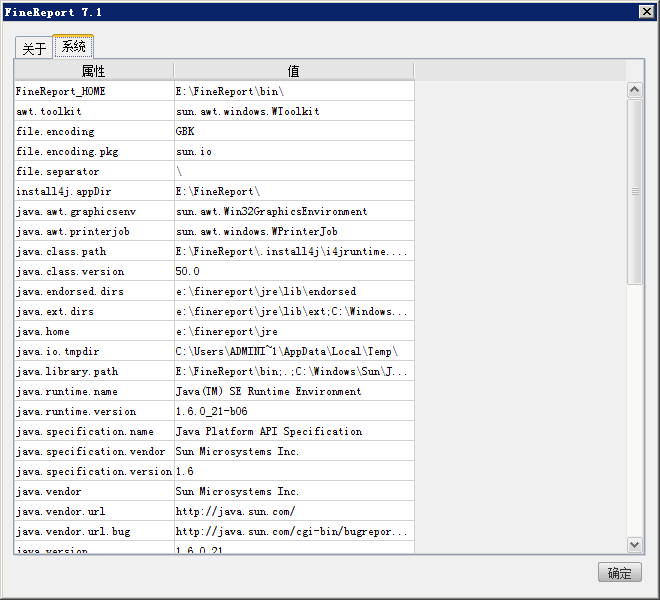
Task: Click the Java(TM) SE Runtime Environment value
Action: (294, 391)
